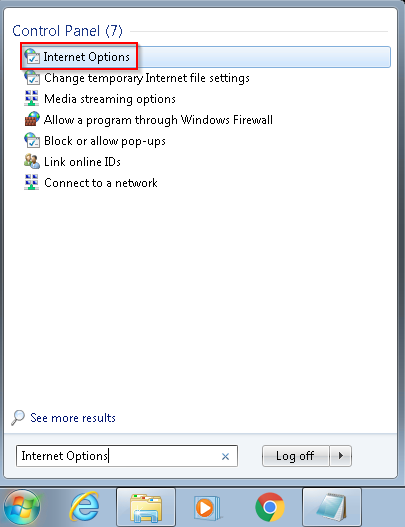Open Block or allow pop-ups
Image resolution: width=405 pixels, height=527 pixels.
[x=105, y=141]
